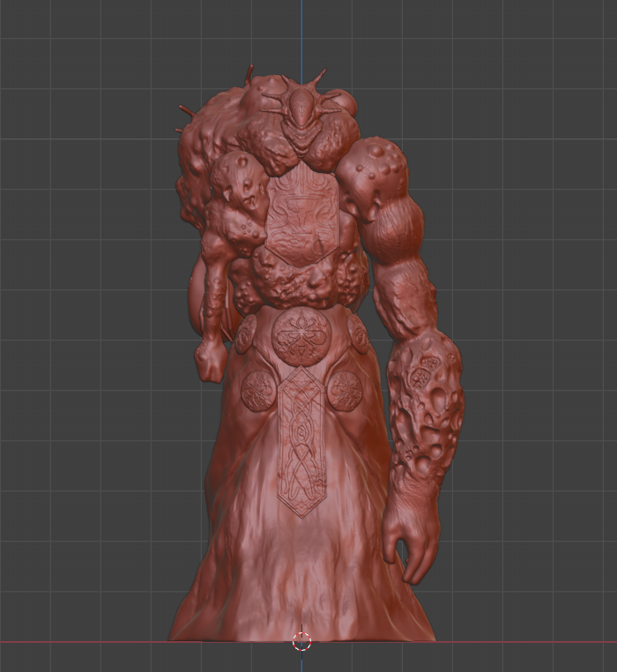Click the circular carvings on the forearm
The height and width of the screenshot is (672, 617).
click(x=421, y=371)
